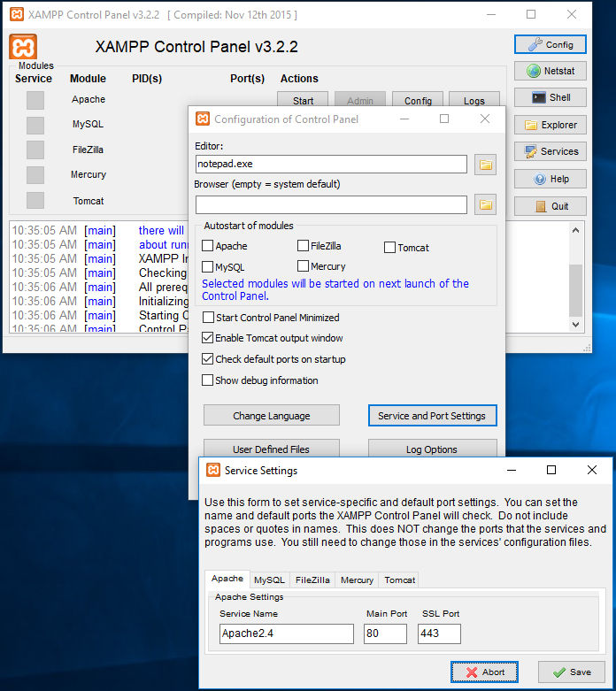This screenshot has width=616, height=691.
Task: Enable Mercury autostart checkbox
Action: 303,265
